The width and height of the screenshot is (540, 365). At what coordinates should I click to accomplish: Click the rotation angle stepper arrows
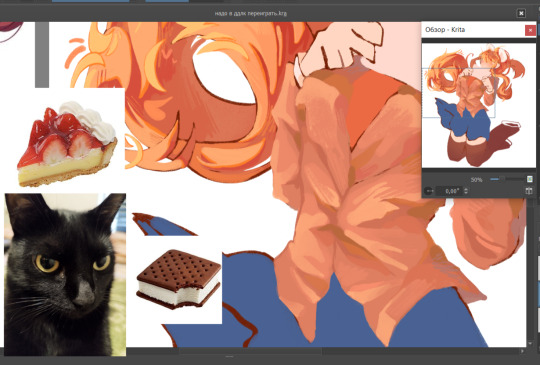pyautogui.click(x=466, y=191)
